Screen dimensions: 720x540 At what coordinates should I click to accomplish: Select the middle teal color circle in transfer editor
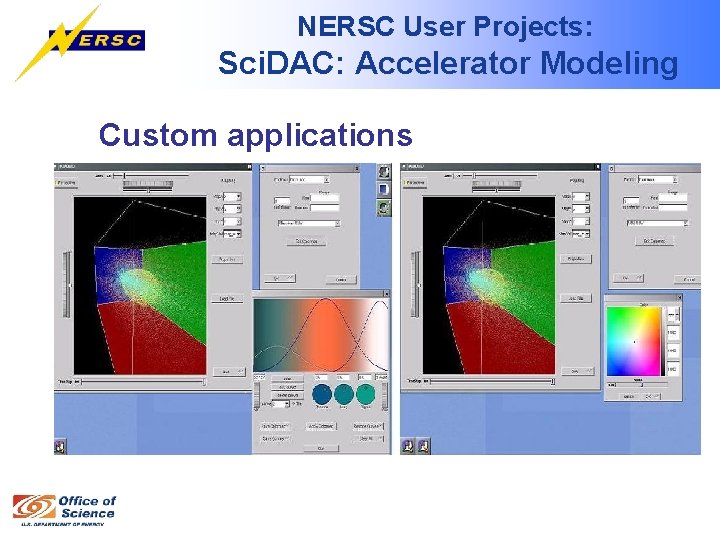(344, 395)
